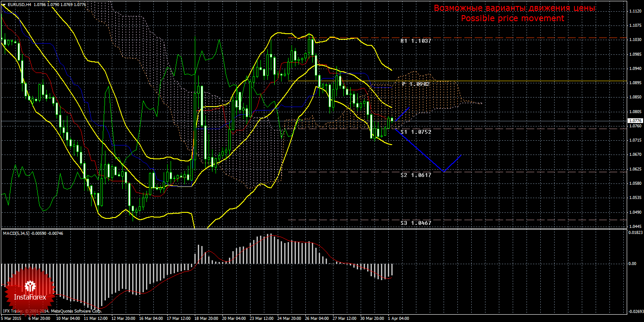The height and width of the screenshot is (322, 644).
Task: Click the P 1.0902 pivot label
Action: click(416, 84)
